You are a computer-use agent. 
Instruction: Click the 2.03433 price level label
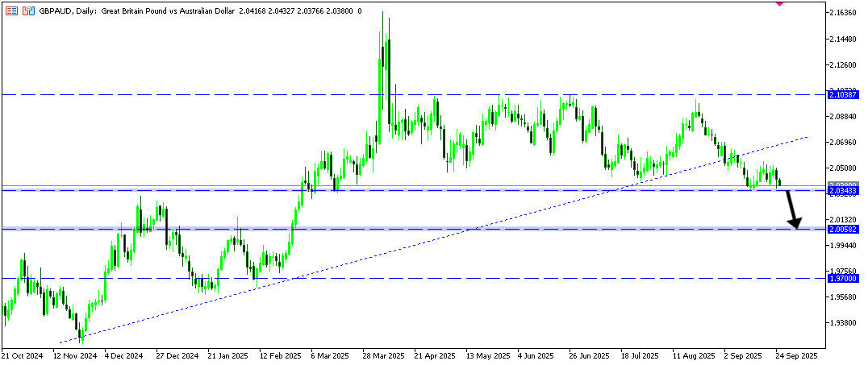point(842,191)
